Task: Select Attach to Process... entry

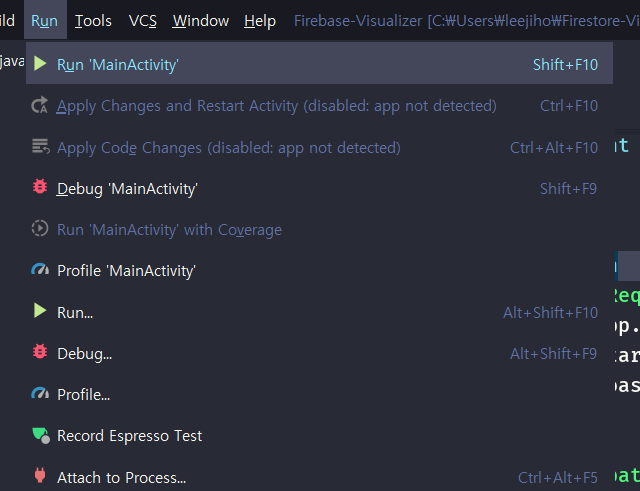Action: [121, 477]
